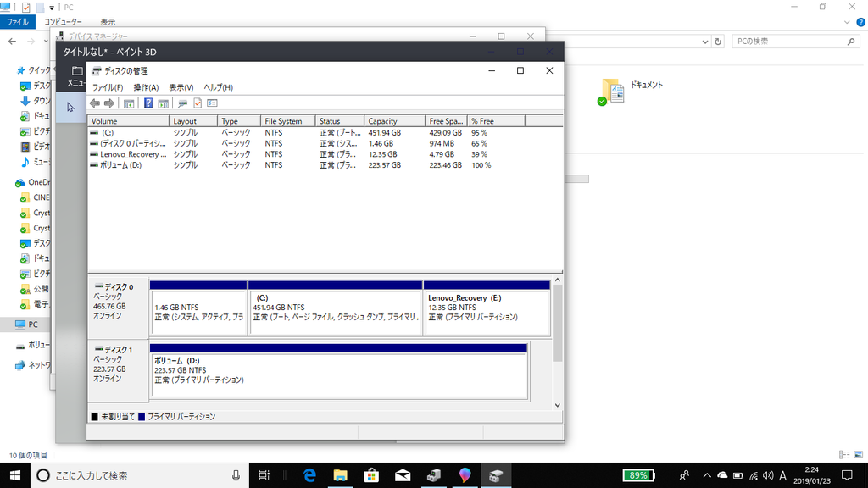Click the microphone icon in the search box

236,475
